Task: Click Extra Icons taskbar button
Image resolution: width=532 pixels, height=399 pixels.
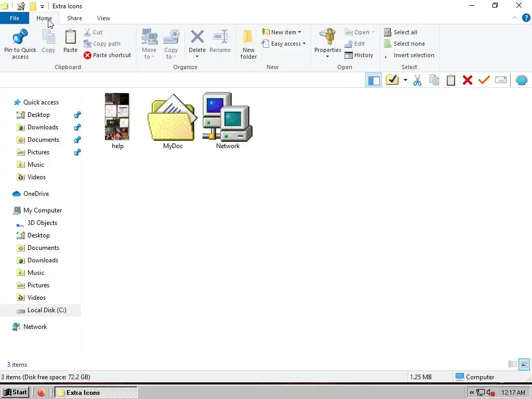Action: [x=96, y=393]
